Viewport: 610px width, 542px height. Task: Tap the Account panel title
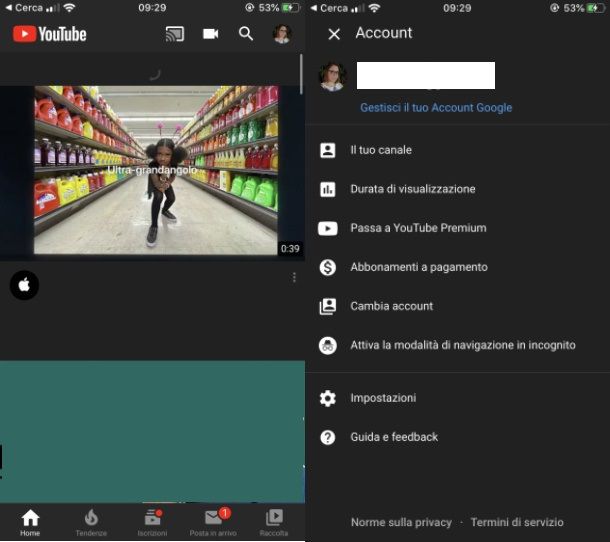coord(384,33)
